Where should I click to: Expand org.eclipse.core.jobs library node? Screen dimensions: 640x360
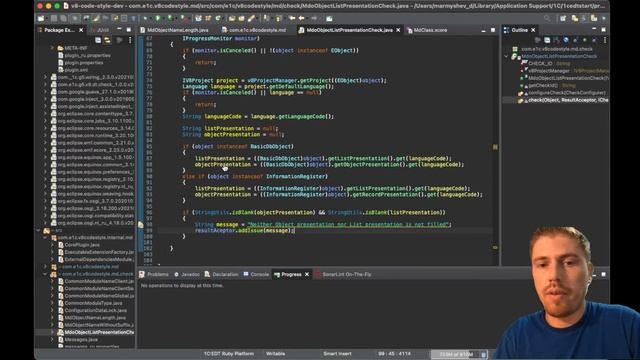[x=45, y=121]
